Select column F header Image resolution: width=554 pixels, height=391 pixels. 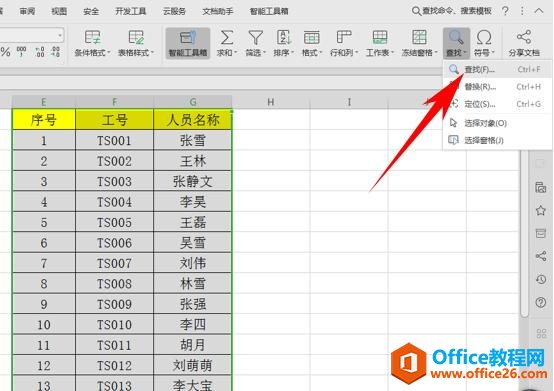pos(114,102)
